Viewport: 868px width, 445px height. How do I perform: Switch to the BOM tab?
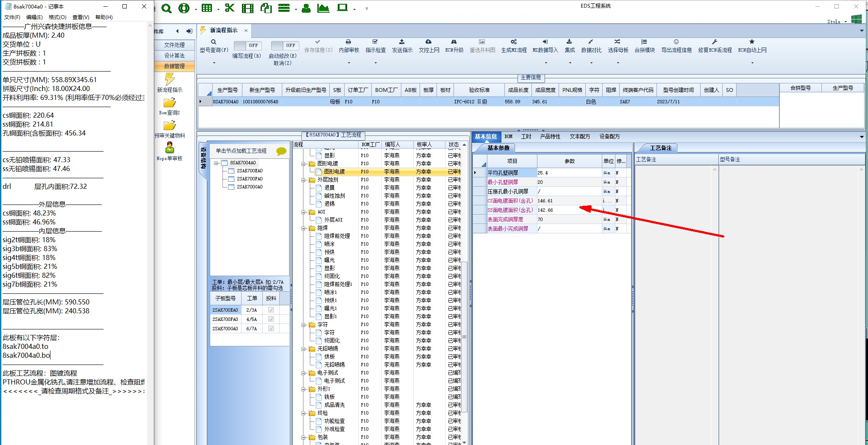click(509, 136)
